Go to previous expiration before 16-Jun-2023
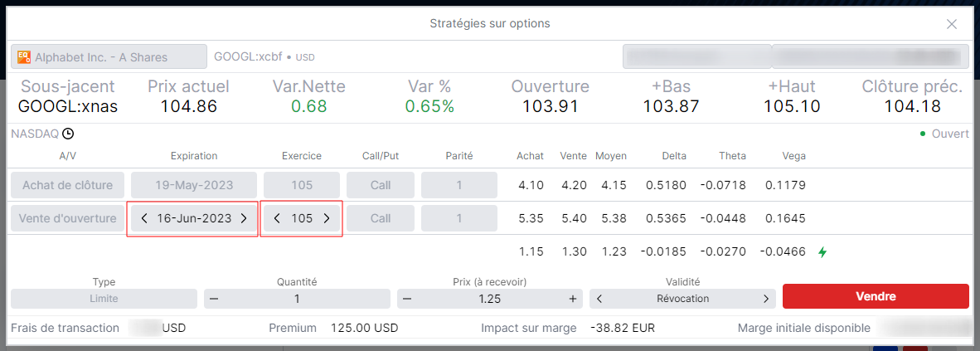The height and width of the screenshot is (351, 980). click(145, 218)
